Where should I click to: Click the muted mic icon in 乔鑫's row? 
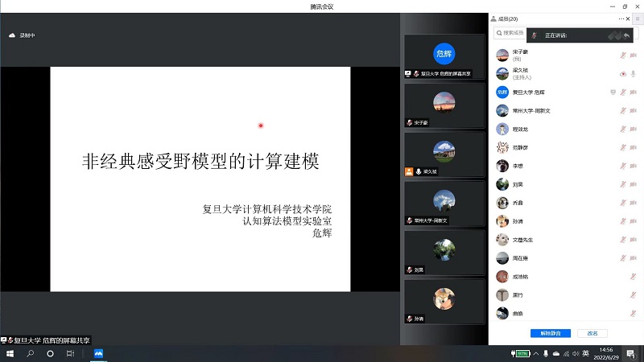coord(623,203)
